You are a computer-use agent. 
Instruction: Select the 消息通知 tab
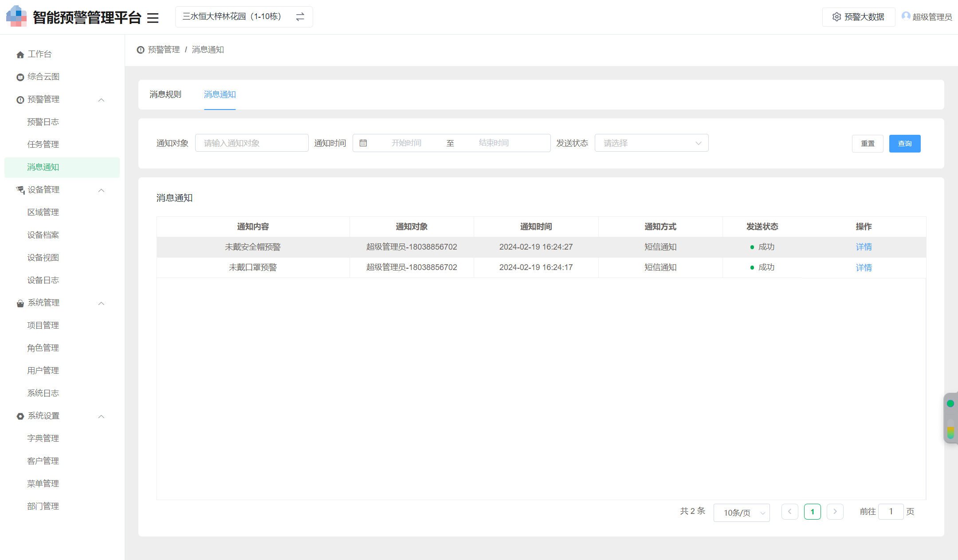pyautogui.click(x=220, y=94)
